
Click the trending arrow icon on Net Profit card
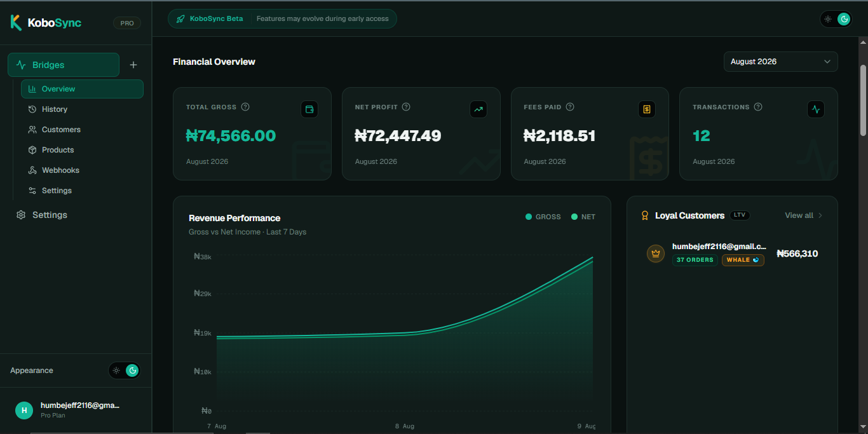(478, 109)
